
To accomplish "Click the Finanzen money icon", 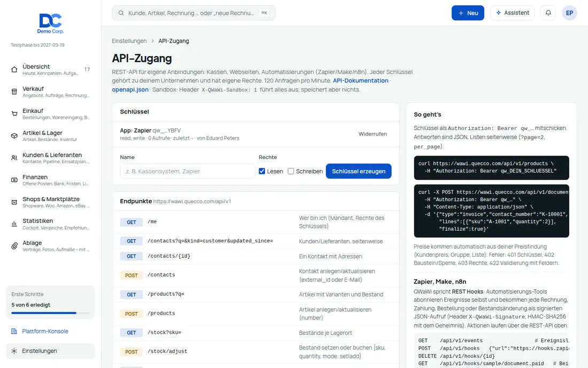I will point(14,180).
